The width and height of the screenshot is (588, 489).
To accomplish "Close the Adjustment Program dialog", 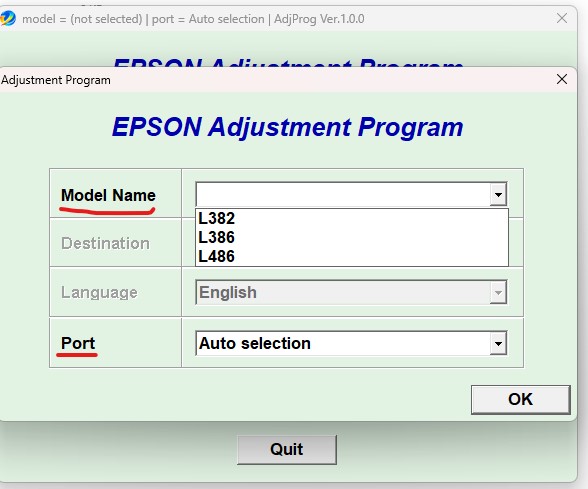I will coord(562,79).
